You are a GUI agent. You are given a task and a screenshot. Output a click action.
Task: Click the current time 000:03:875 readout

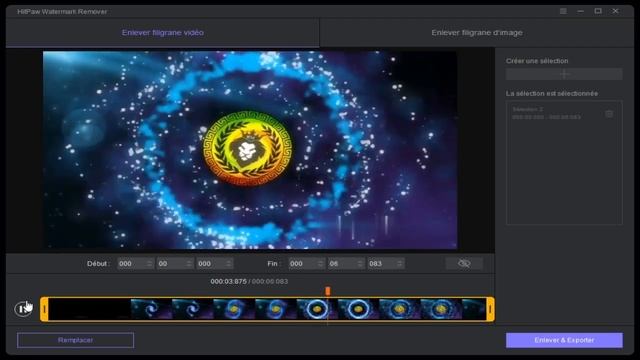[229, 281]
